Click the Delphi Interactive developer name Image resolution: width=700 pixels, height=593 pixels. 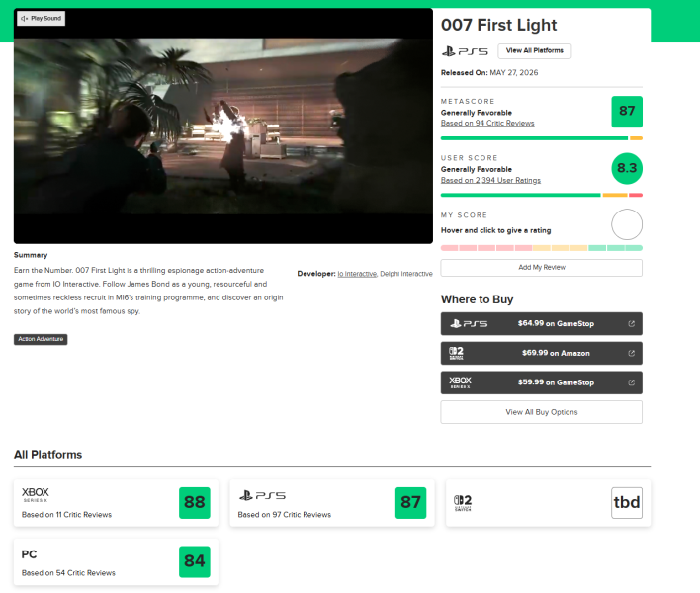(405, 274)
